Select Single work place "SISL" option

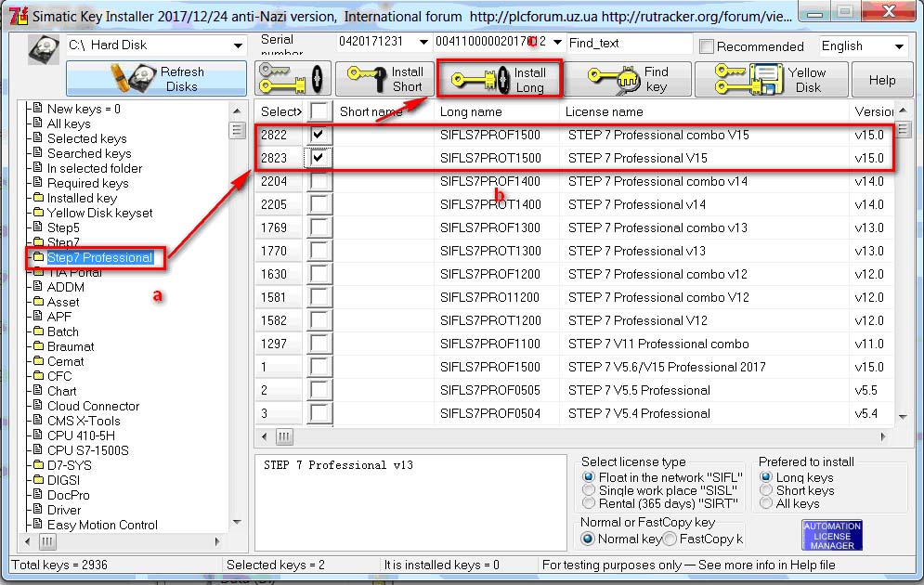[589, 490]
